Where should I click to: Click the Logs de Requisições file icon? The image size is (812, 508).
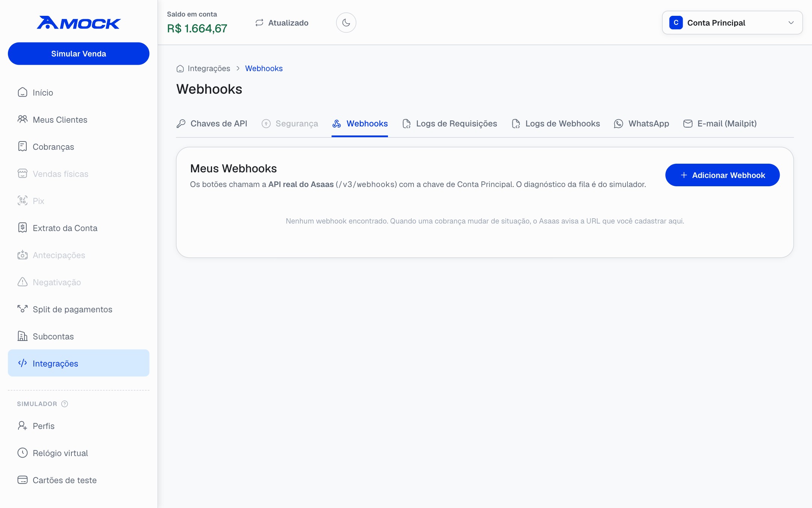pos(406,123)
